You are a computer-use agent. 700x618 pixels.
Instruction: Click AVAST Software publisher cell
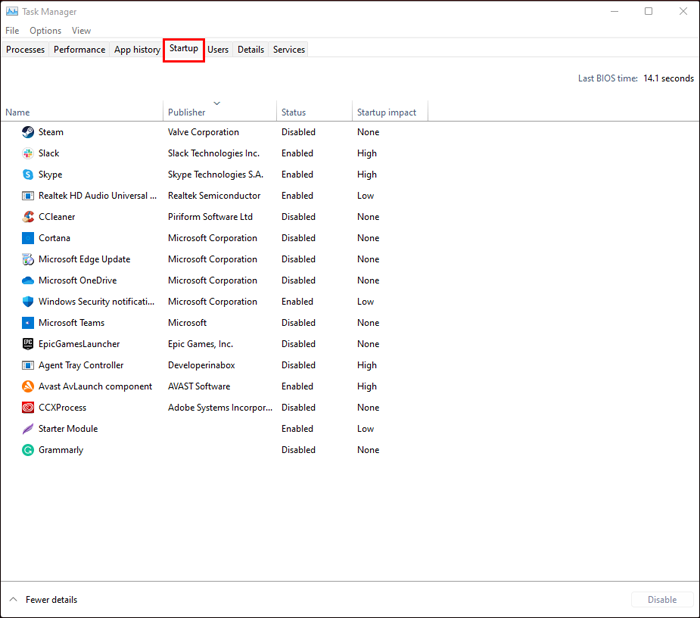pos(199,386)
